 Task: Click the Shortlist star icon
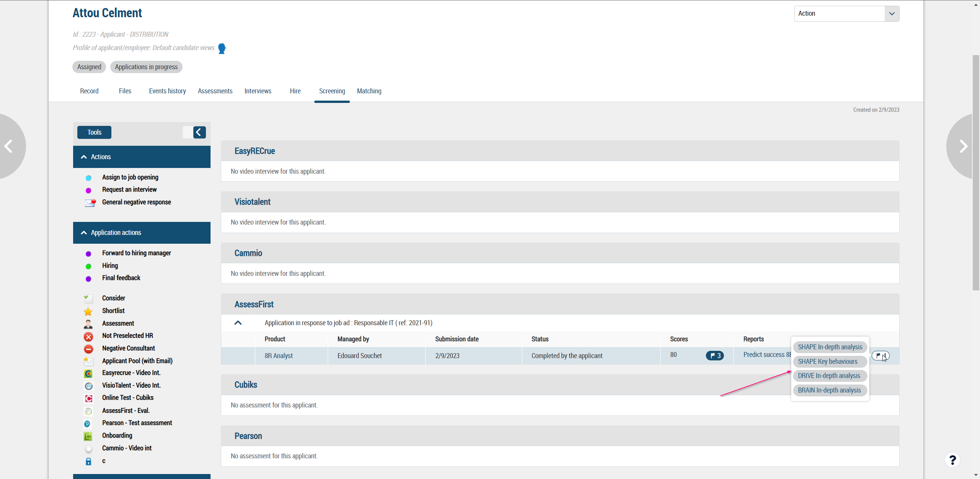tap(88, 311)
